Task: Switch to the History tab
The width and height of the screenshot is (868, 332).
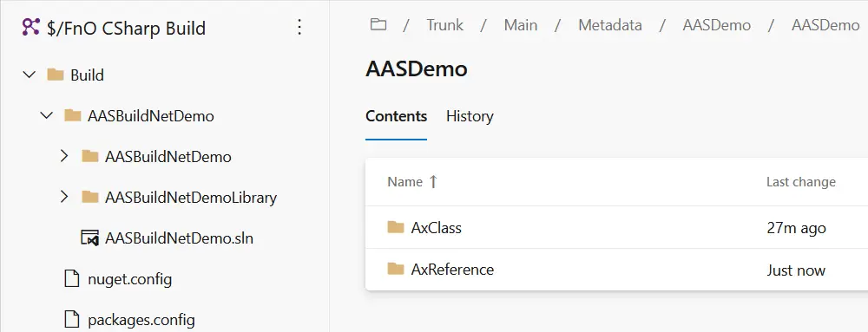Action: [470, 116]
